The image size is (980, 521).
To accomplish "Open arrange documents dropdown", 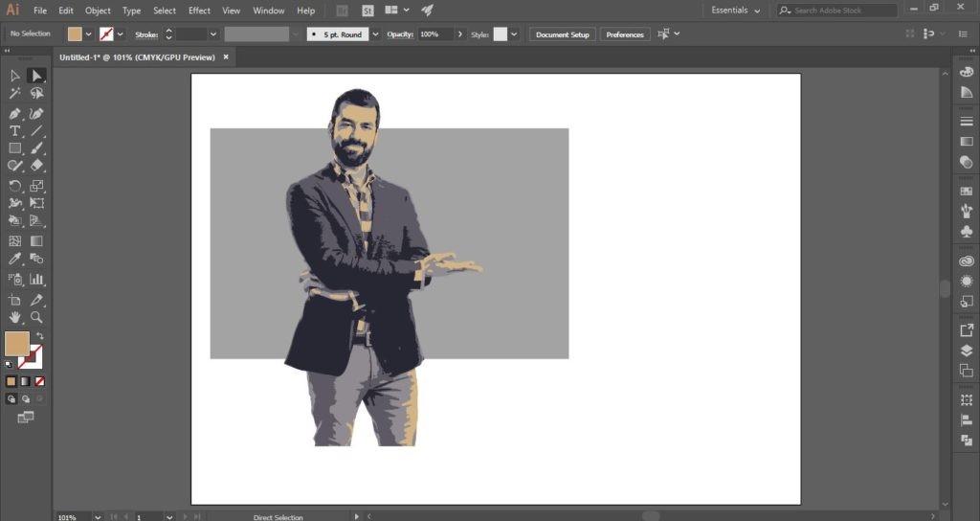I will click(x=397, y=10).
